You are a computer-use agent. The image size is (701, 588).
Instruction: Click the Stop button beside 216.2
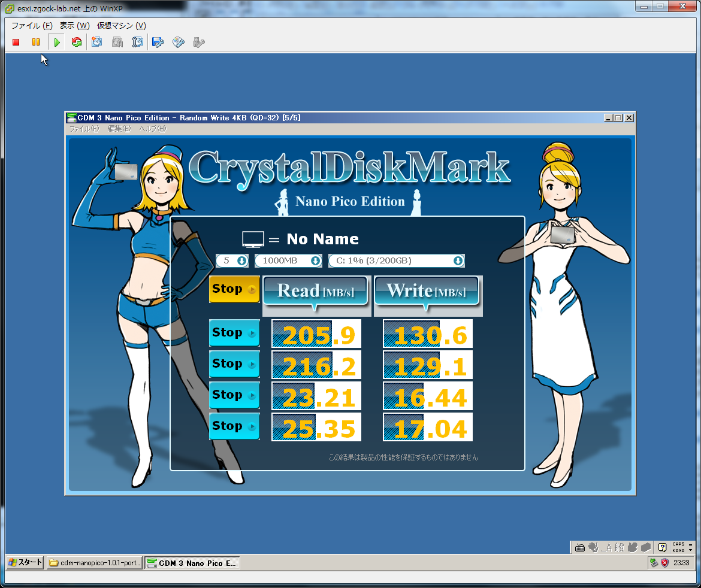(234, 364)
